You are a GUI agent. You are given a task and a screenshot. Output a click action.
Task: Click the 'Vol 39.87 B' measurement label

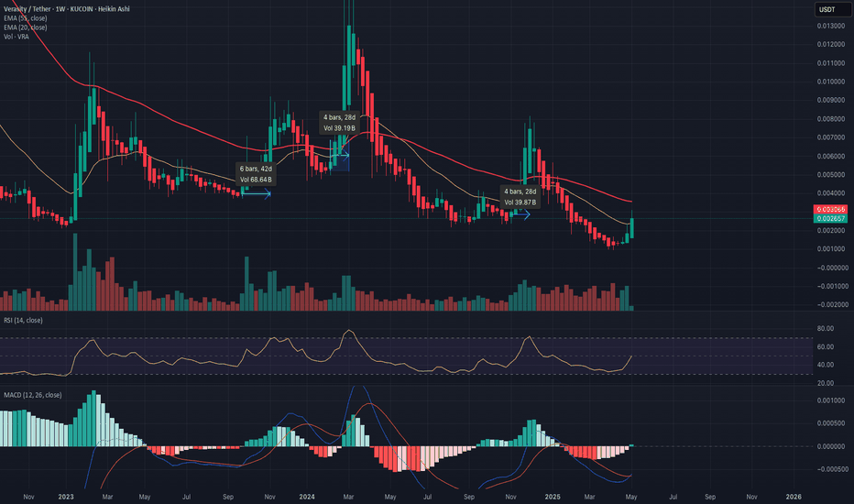(520, 203)
